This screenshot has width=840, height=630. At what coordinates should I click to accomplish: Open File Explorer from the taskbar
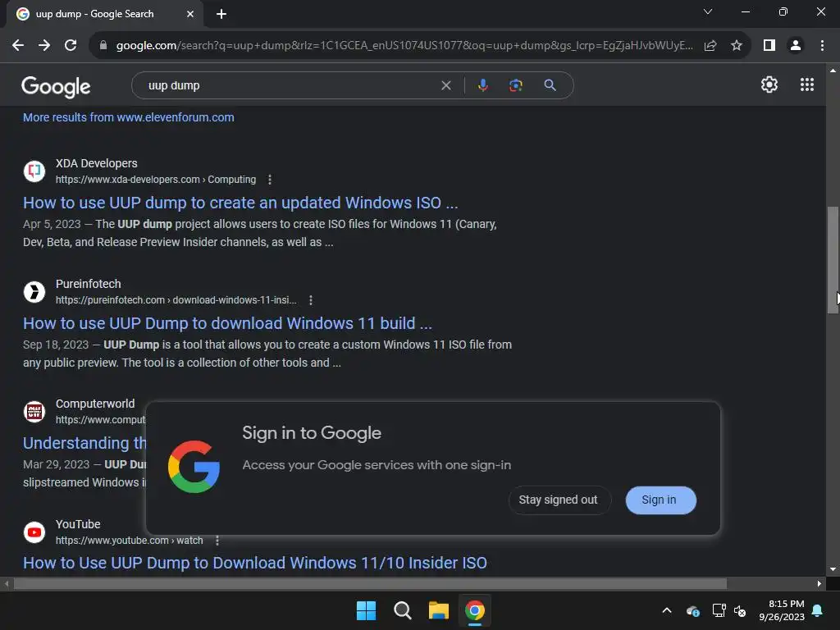438,610
